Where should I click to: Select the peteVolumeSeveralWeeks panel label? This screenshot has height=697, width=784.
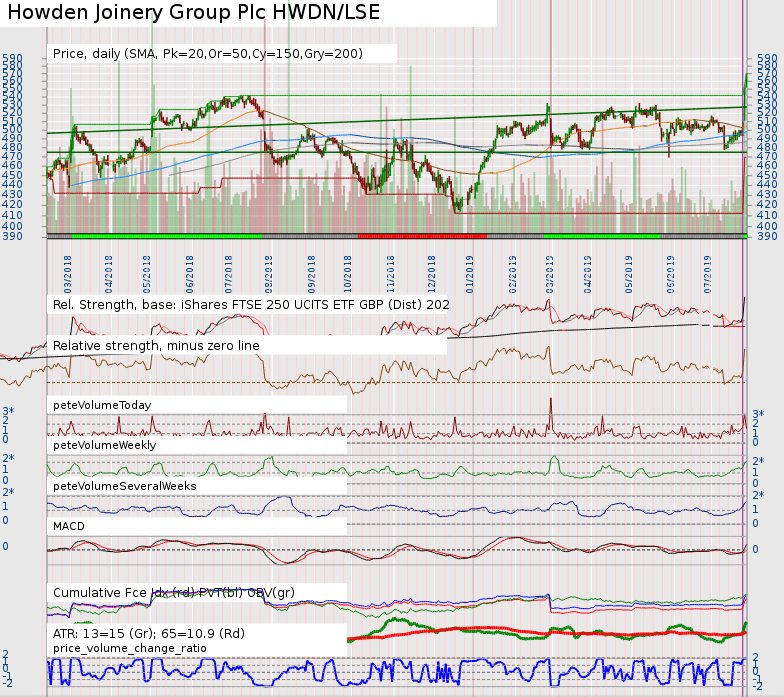(124, 486)
